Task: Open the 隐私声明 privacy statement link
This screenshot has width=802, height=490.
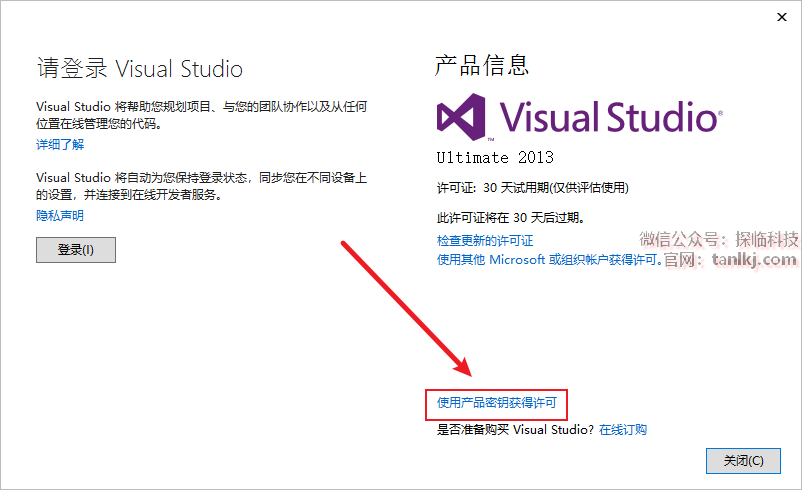Action: (x=60, y=215)
